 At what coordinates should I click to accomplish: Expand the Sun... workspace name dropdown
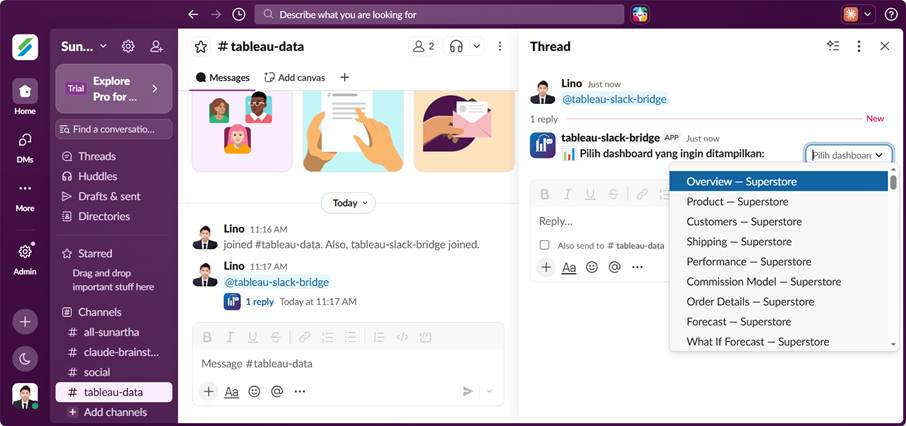point(84,46)
